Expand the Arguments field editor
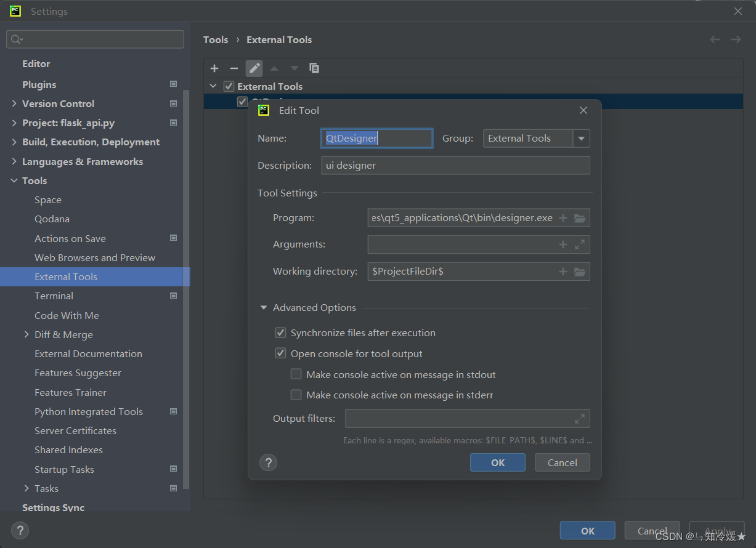Screen dimensions: 756x548 click(580, 244)
